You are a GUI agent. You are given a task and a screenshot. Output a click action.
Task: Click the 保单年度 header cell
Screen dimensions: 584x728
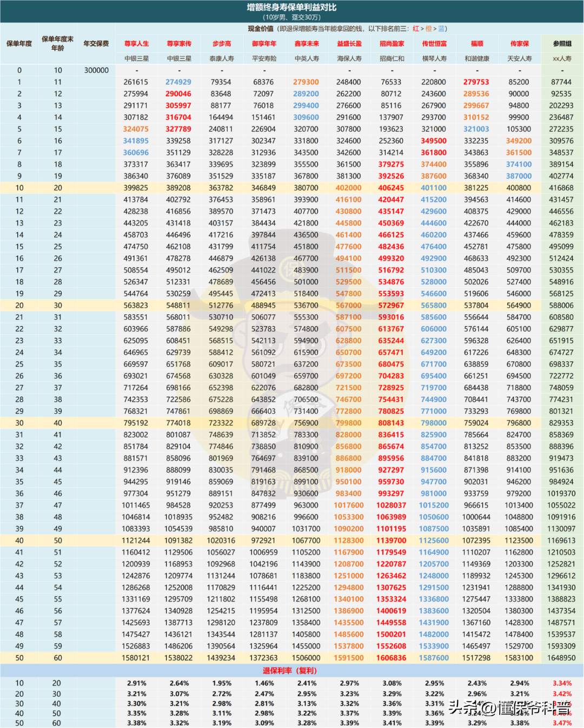click(19, 44)
